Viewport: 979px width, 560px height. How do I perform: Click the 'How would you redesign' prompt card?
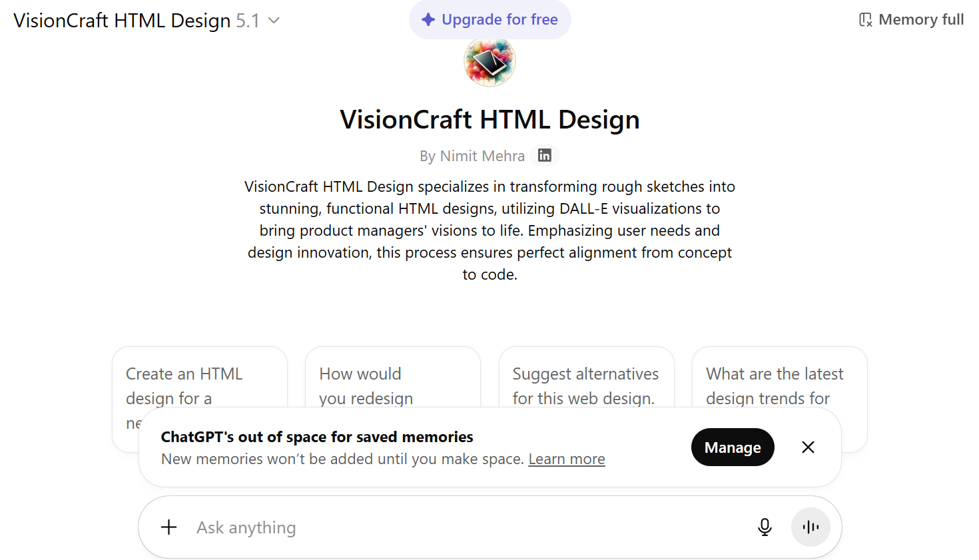[x=392, y=386]
